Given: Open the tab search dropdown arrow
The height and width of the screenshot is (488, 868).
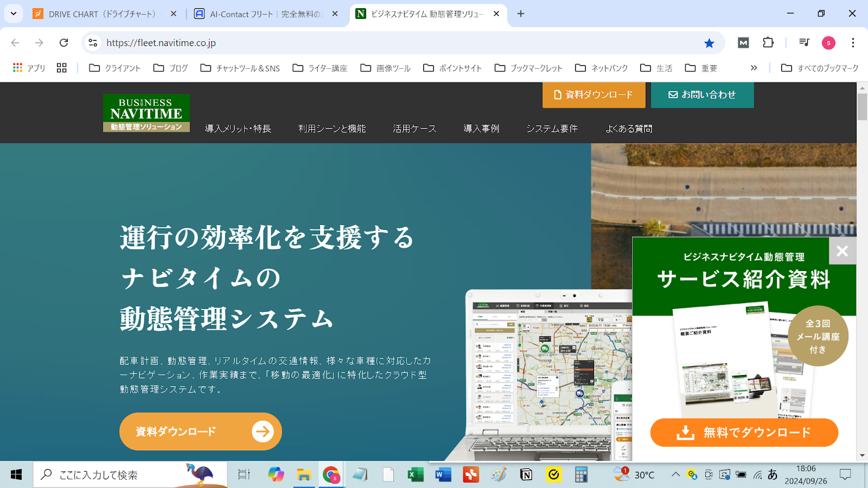Looking at the screenshot, I should point(14,14).
